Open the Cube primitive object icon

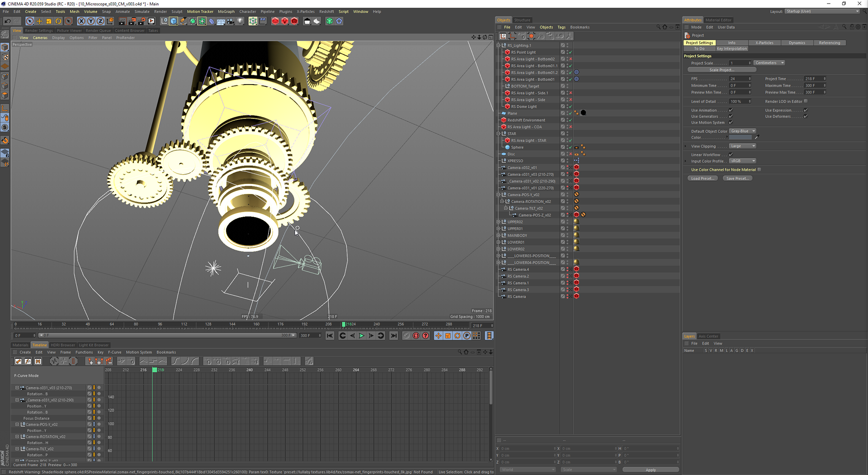pyautogui.click(x=174, y=21)
